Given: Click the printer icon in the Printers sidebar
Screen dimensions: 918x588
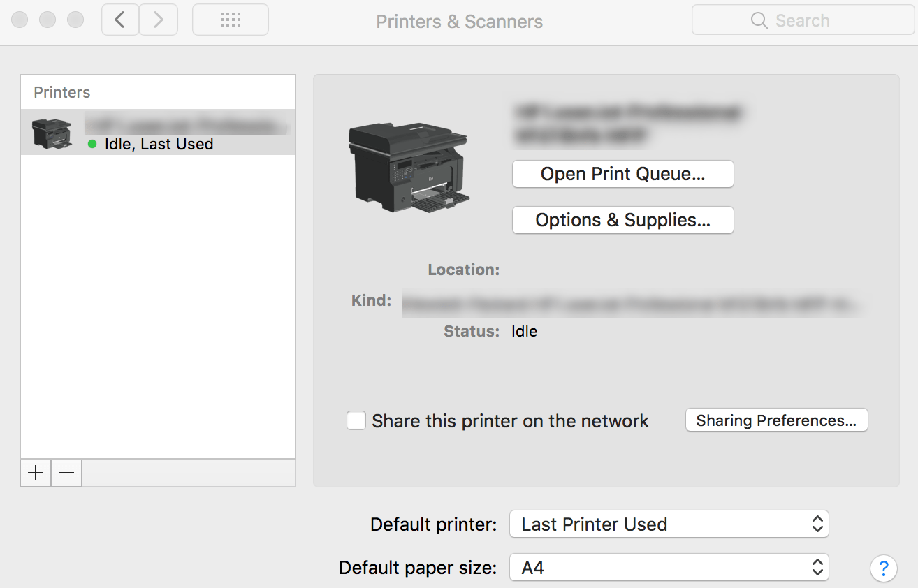Looking at the screenshot, I should point(52,133).
